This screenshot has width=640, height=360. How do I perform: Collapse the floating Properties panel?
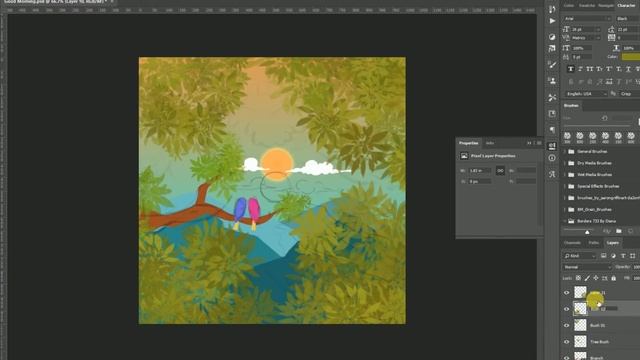pos(529,143)
